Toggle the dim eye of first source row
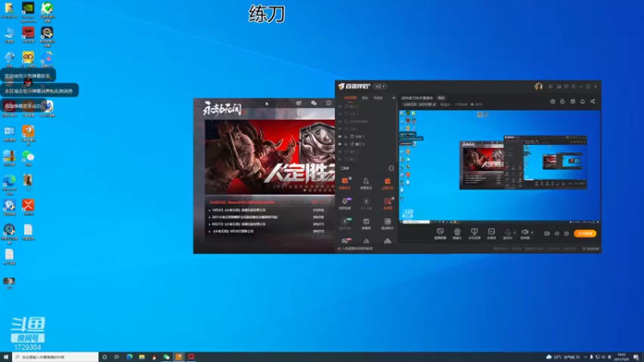644x362 pixels. pos(340,106)
